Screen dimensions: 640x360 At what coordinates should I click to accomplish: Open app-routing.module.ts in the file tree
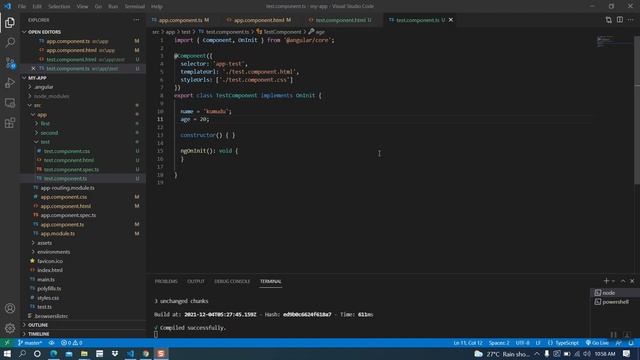point(67,188)
